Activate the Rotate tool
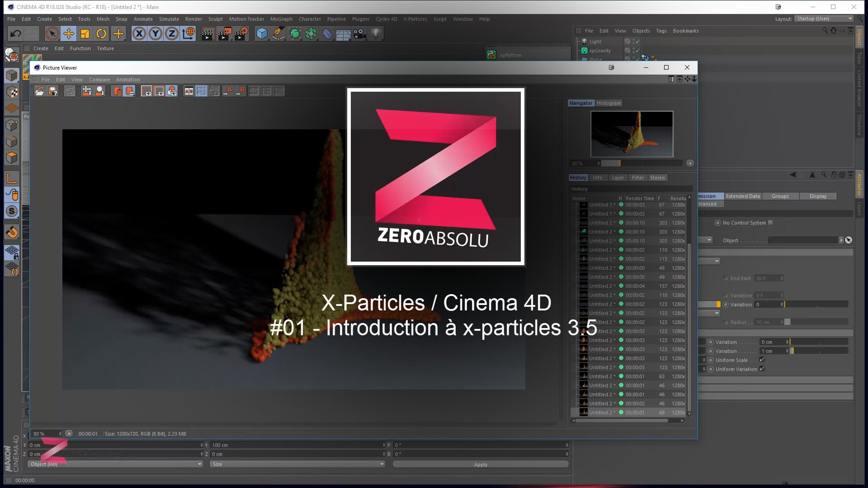 (x=101, y=34)
